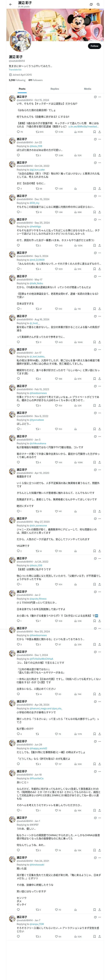Screen dimensions: 110x980
Task: Like the Sep 25, 2024 post
Action: (57, 245)
